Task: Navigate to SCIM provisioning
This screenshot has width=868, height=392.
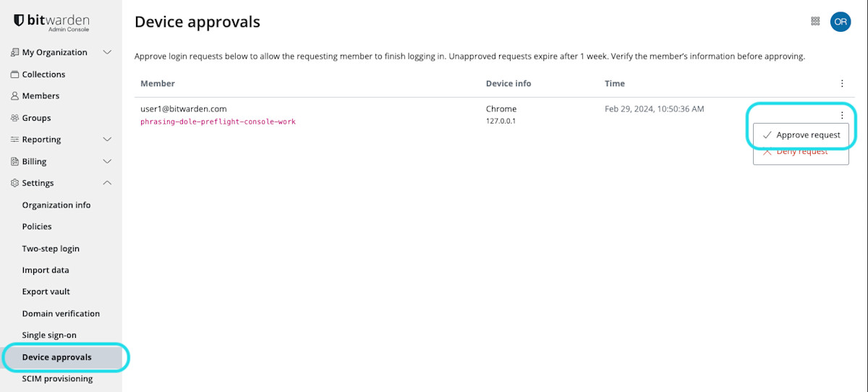Action: click(57, 379)
